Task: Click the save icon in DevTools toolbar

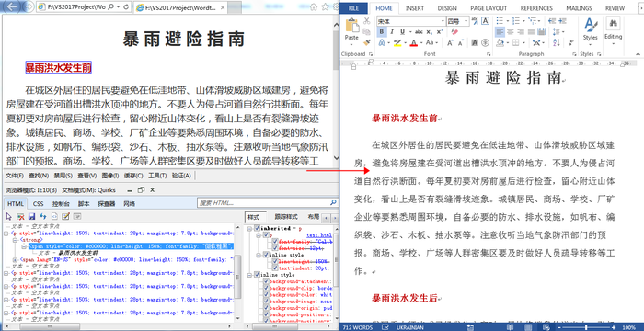Action: 31,216
